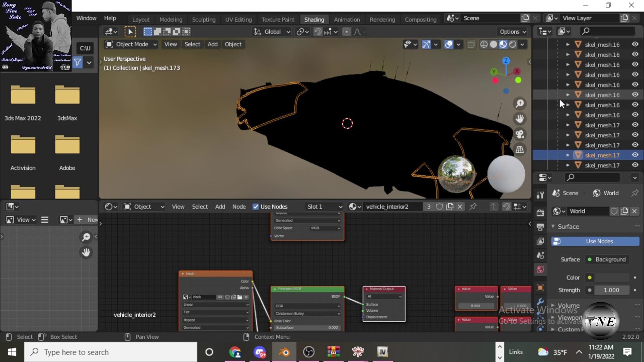Toggle proportional editing icon

[346, 32]
